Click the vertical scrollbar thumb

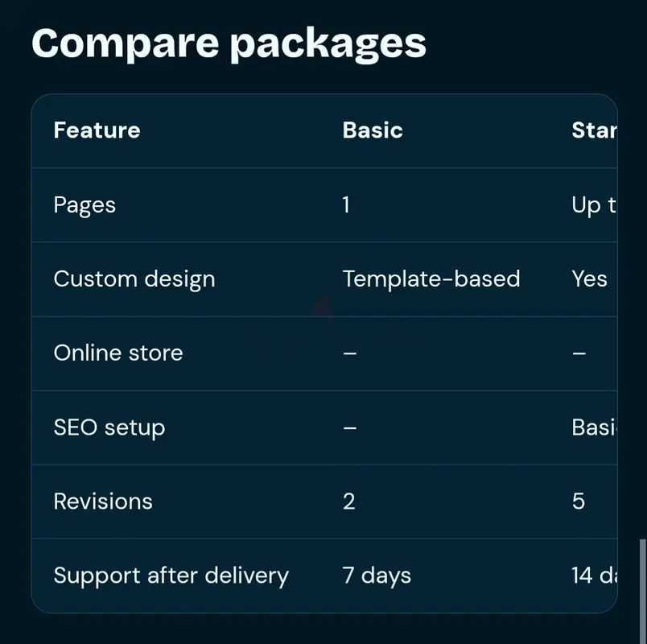[643, 591]
